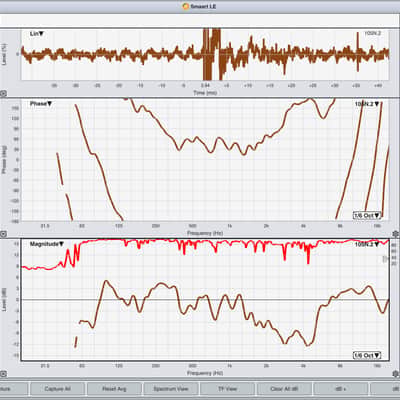The width and height of the screenshot is (400, 400).
Task: Click the coherence threshold marker beside Magnitude plot
Action: coord(386,259)
